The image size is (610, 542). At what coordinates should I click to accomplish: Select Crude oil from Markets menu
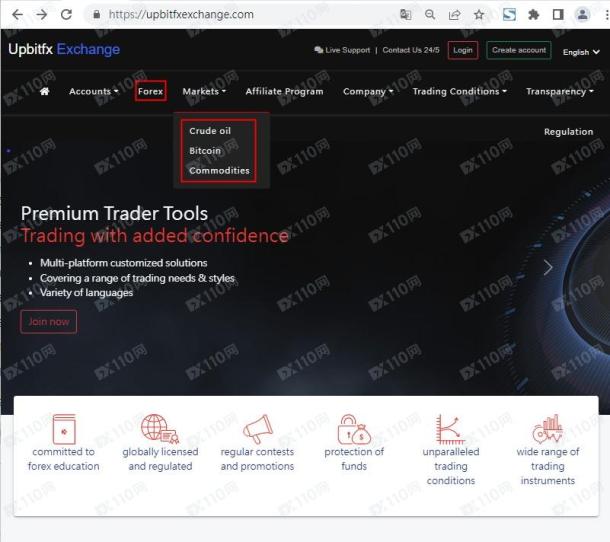(x=210, y=131)
